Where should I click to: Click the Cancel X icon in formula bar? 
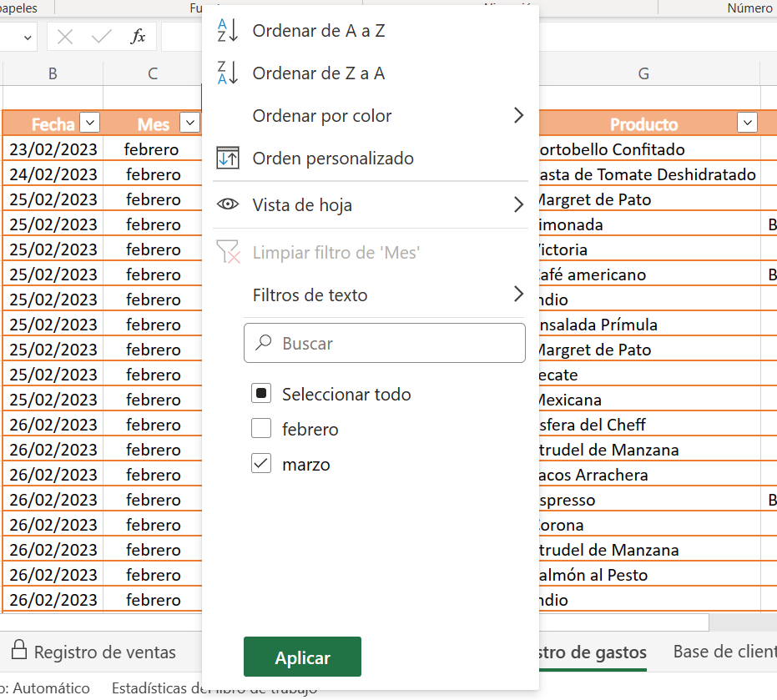[x=63, y=36]
